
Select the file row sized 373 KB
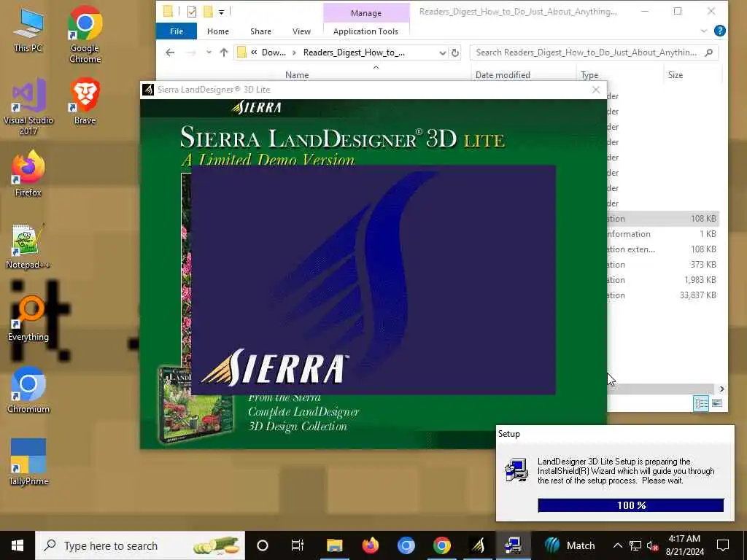click(662, 265)
